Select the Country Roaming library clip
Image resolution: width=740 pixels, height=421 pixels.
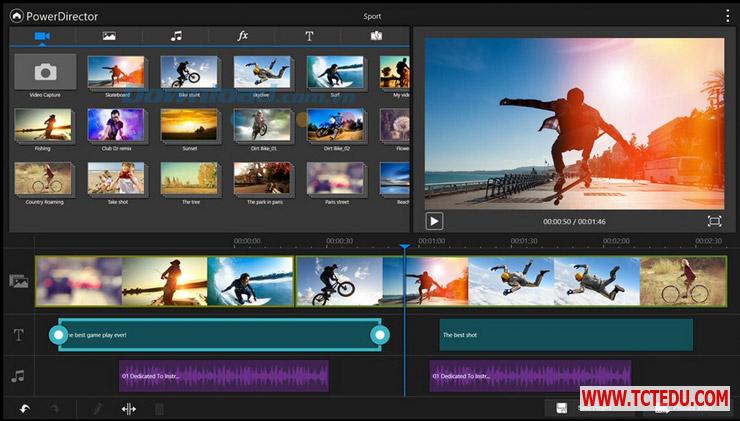coord(43,178)
